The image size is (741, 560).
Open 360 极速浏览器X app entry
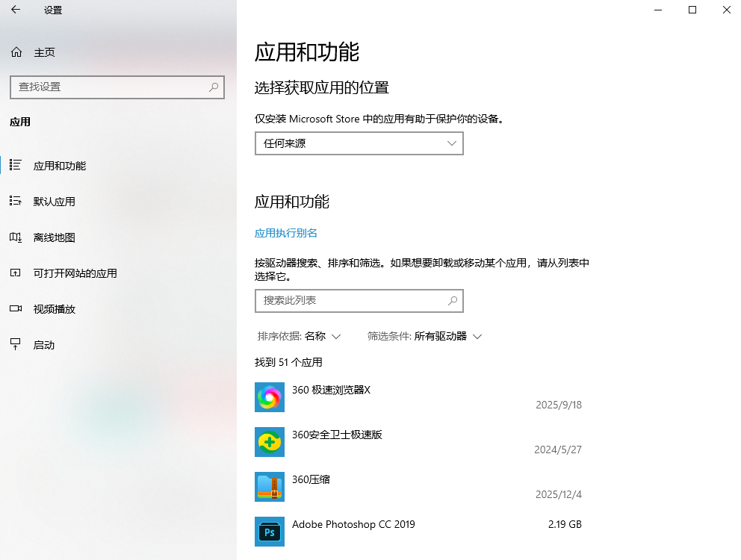[x=331, y=390]
